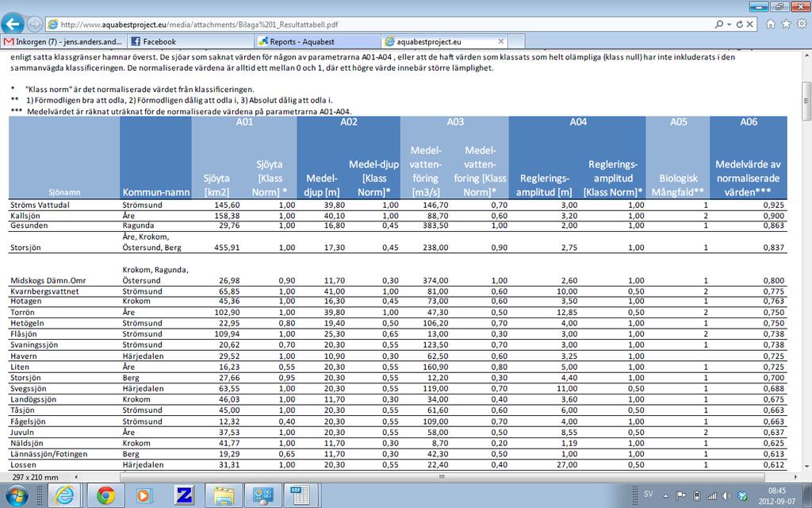Image resolution: width=812 pixels, height=508 pixels.
Task: Click the A04 header cell
Action: [x=578, y=121]
